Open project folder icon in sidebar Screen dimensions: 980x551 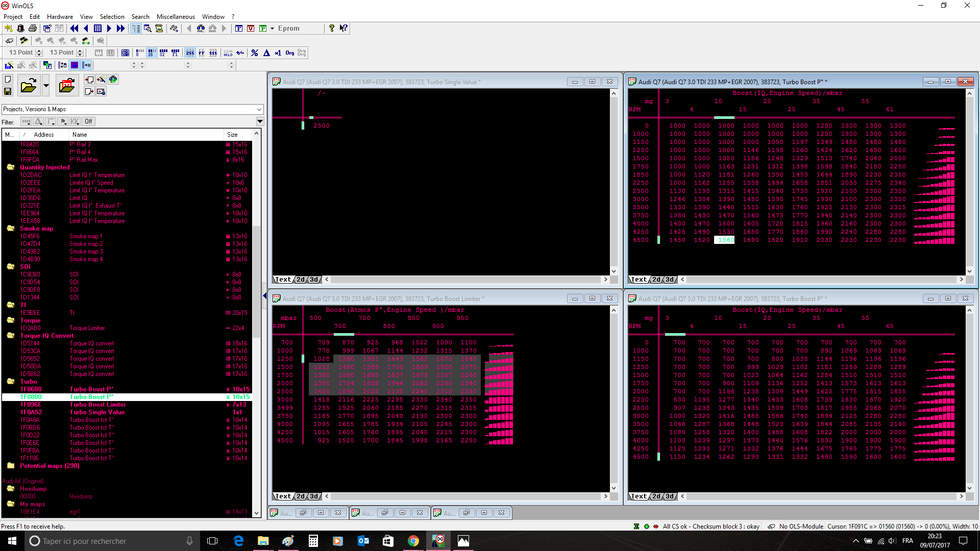click(28, 86)
